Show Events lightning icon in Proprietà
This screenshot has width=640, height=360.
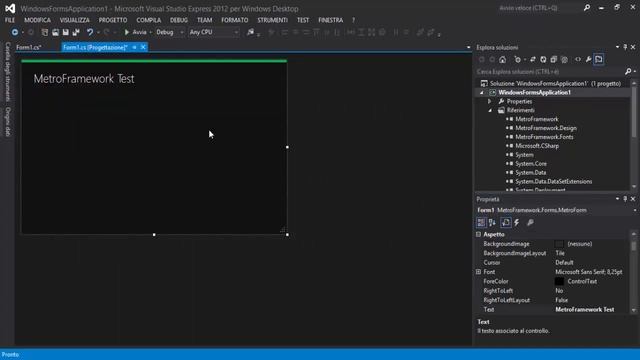coord(517,222)
